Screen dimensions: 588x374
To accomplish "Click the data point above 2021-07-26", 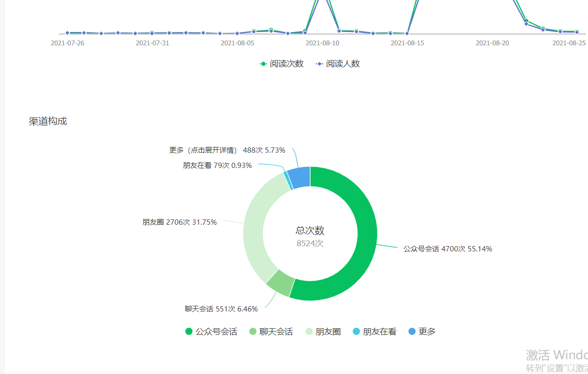I will pos(67,33).
